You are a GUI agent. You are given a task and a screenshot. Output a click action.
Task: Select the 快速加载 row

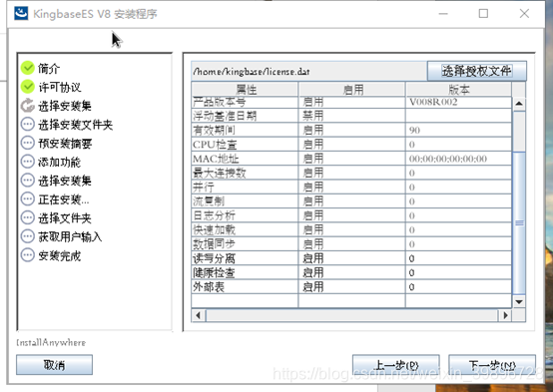[351, 229]
